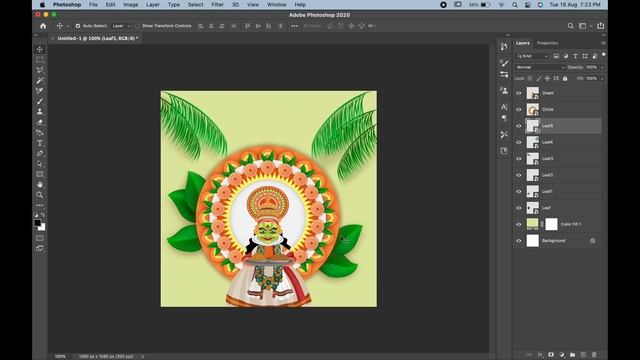
Task: Click the foreground color swatch
Action: 38,223
